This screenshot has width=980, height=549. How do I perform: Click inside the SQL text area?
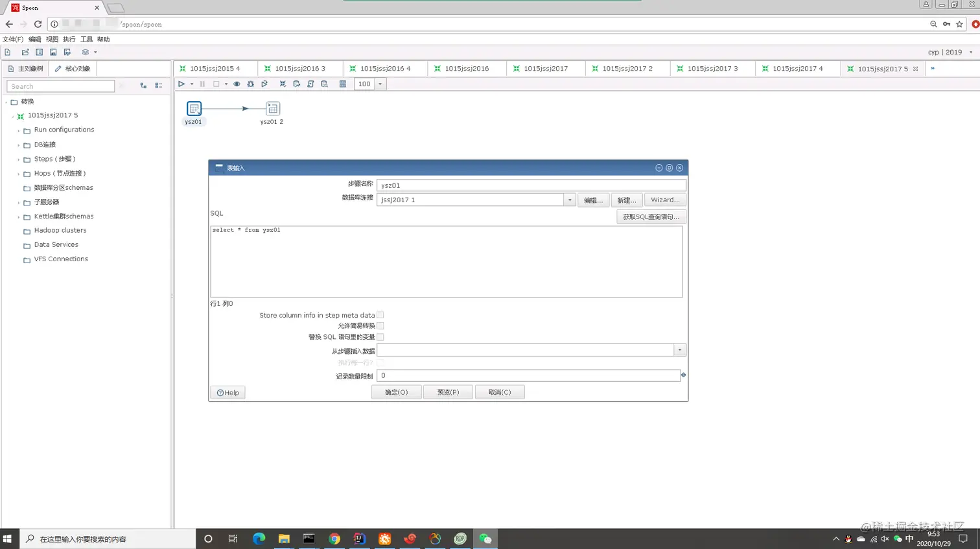tap(446, 262)
